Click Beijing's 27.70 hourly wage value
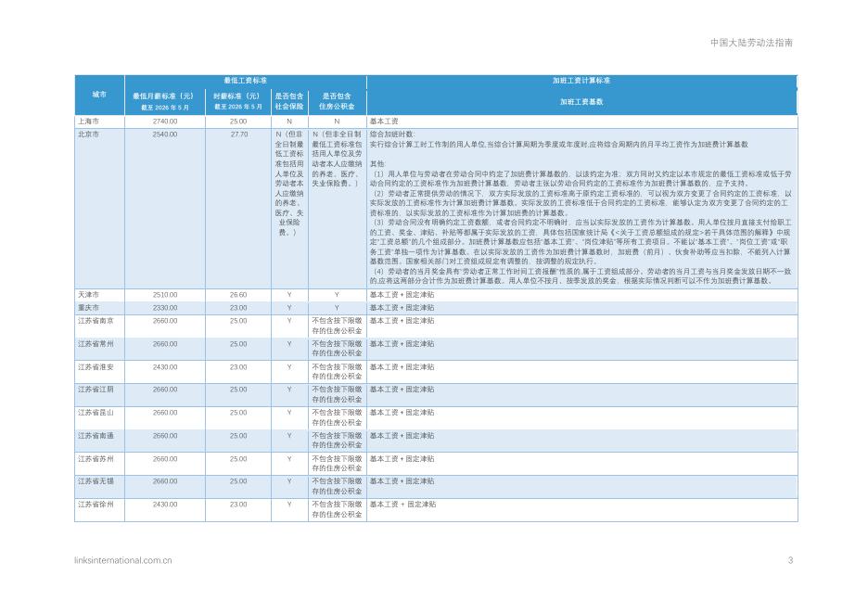The width and height of the screenshot is (868, 614). [x=239, y=134]
